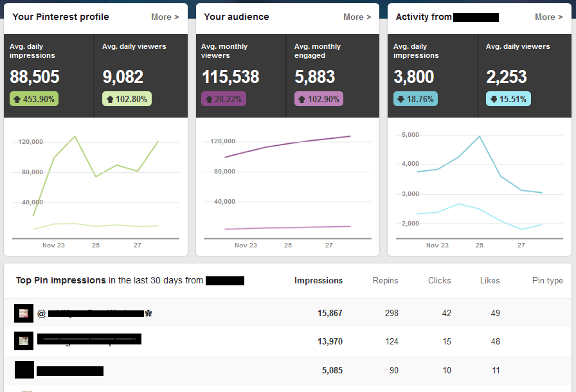Screen dimensions: 576x392
Task: Click the 15.51% decrease badge
Action: pyautogui.click(x=509, y=99)
